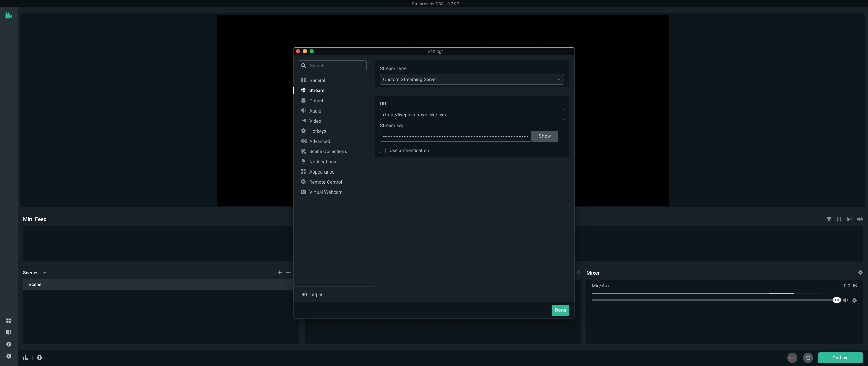
Task: Toggle the REC recording button
Action: click(792, 358)
